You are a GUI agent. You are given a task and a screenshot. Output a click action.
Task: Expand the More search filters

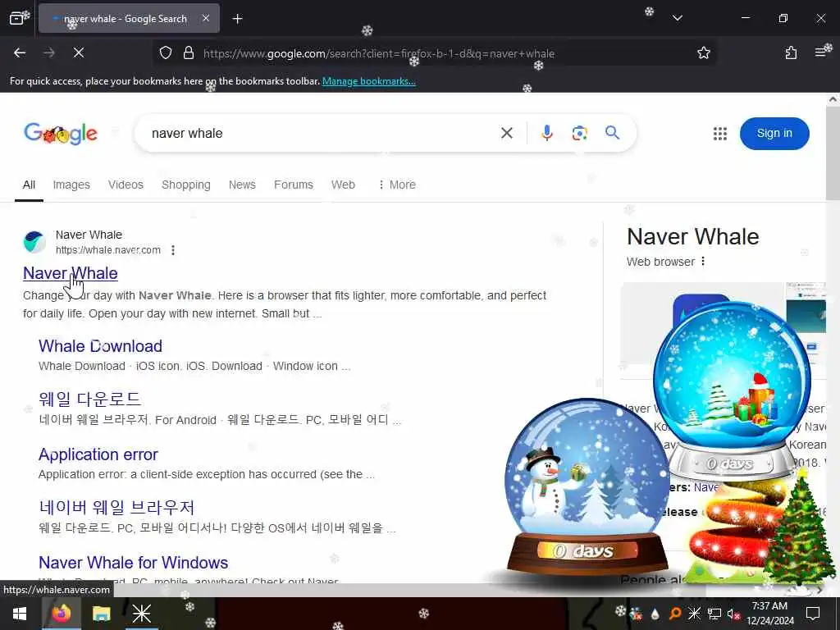[x=397, y=185]
